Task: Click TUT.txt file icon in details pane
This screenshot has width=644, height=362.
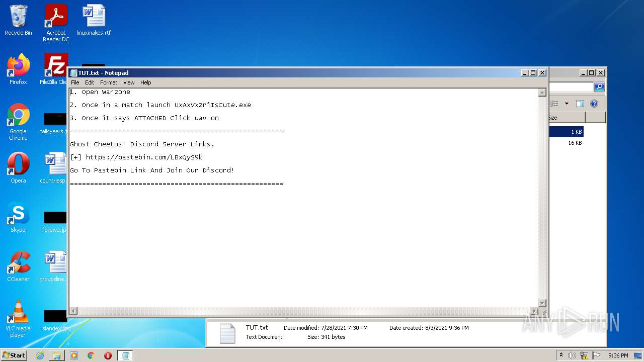Action: (227, 333)
